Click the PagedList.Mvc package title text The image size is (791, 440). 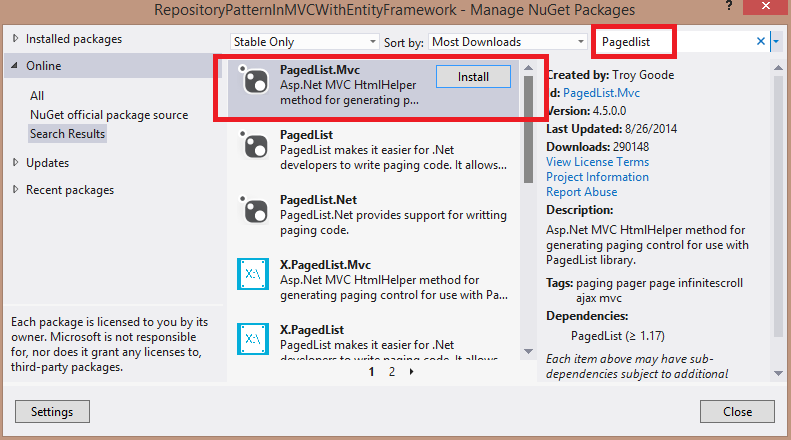(x=320, y=70)
